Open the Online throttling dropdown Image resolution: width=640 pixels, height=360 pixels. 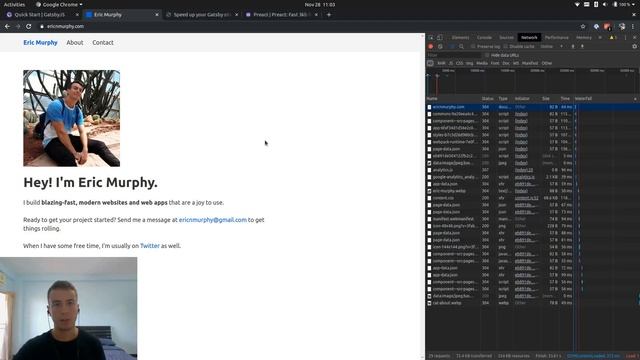pyautogui.click(x=551, y=47)
